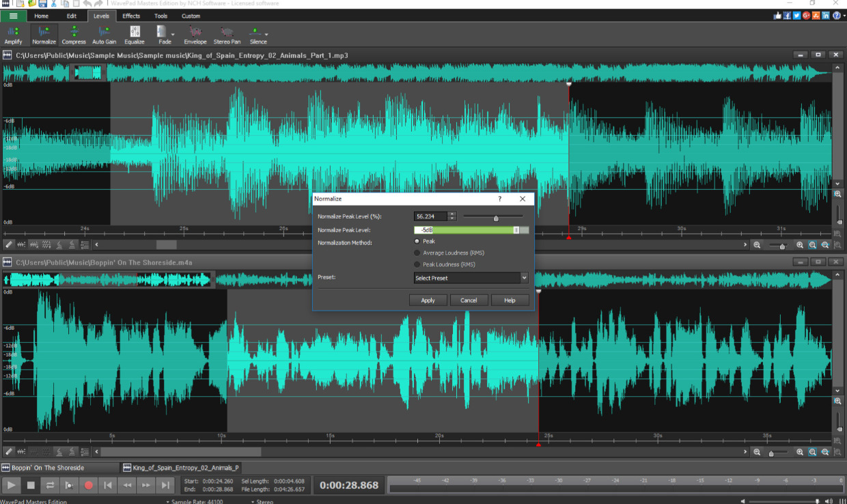Open the Envelope tool
This screenshot has height=504, width=847.
click(x=195, y=35)
